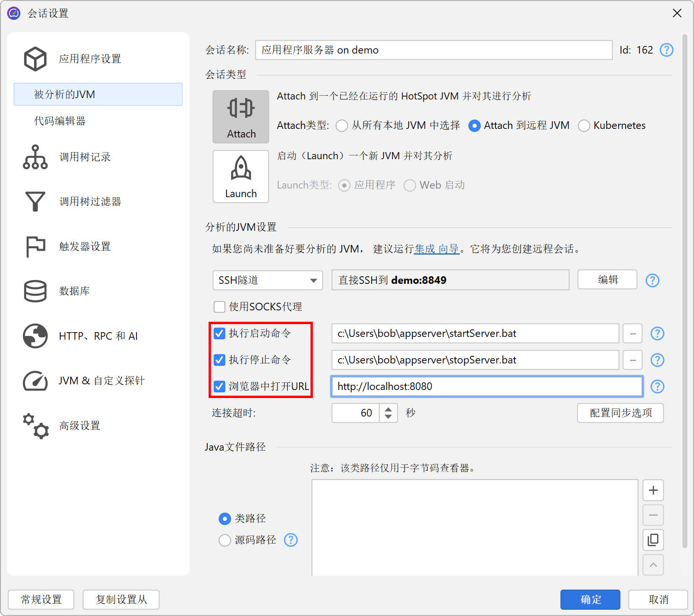Screen dimensions: 694x616
Task: Click the copy icon beside classpath list
Action: (653, 540)
